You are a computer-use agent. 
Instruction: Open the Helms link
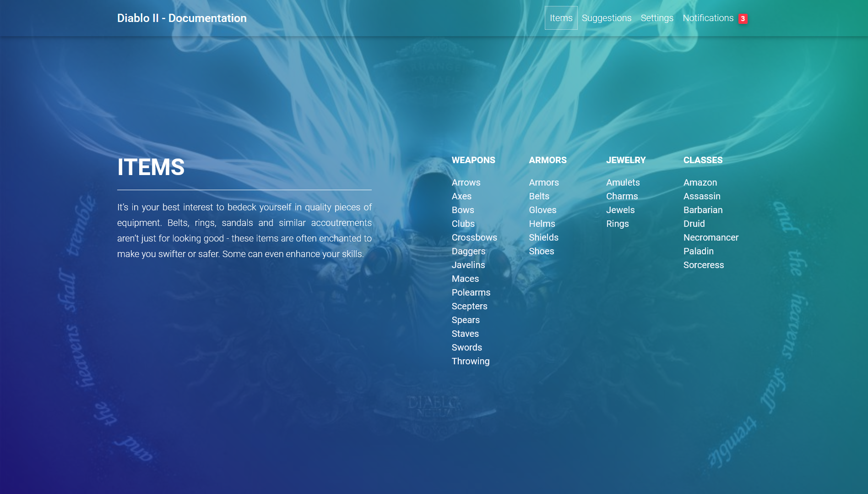tap(542, 224)
